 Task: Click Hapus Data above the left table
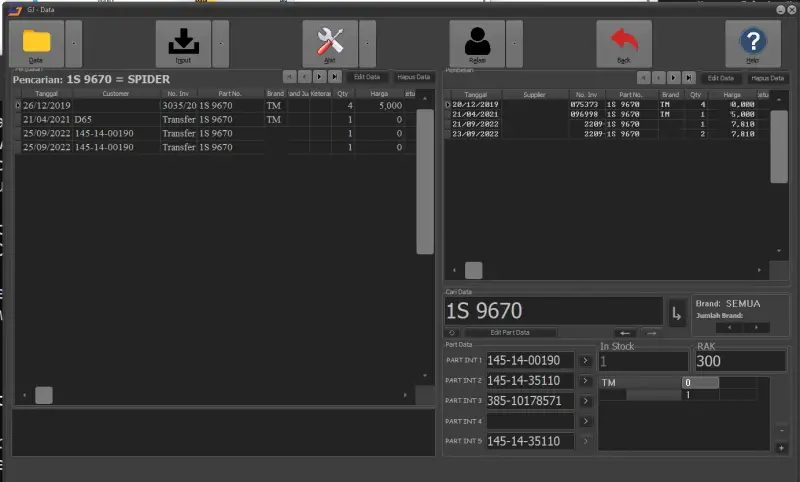[x=413, y=77]
